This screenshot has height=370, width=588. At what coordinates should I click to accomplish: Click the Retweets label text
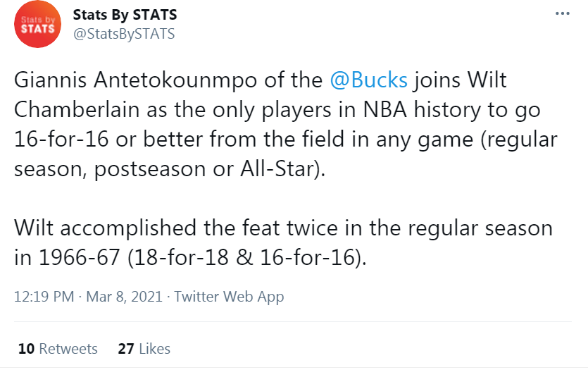(68, 349)
